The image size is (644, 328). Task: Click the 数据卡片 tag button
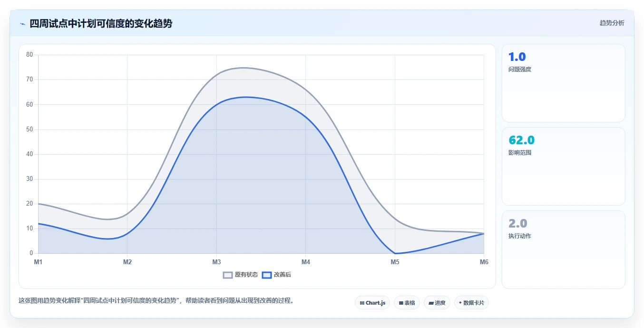471,303
